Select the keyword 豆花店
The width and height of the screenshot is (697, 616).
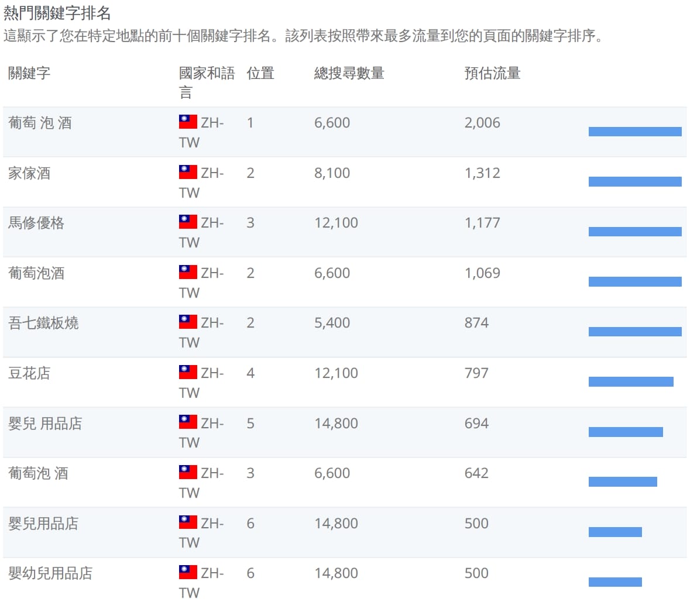pyautogui.click(x=29, y=373)
